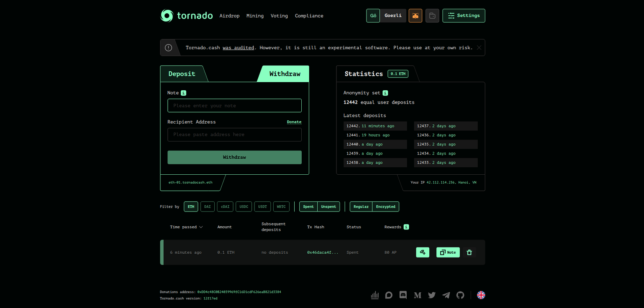The width and height of the screenshot is (644, 308).
Task: Open the 0x46daca4f... transaction hash
Action: [323, 252]
